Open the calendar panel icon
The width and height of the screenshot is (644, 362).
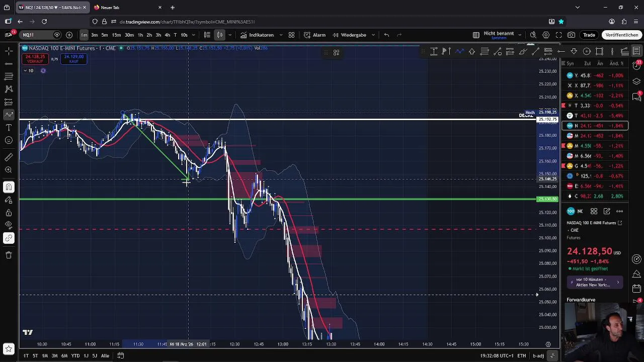click(x=636, y=290)
